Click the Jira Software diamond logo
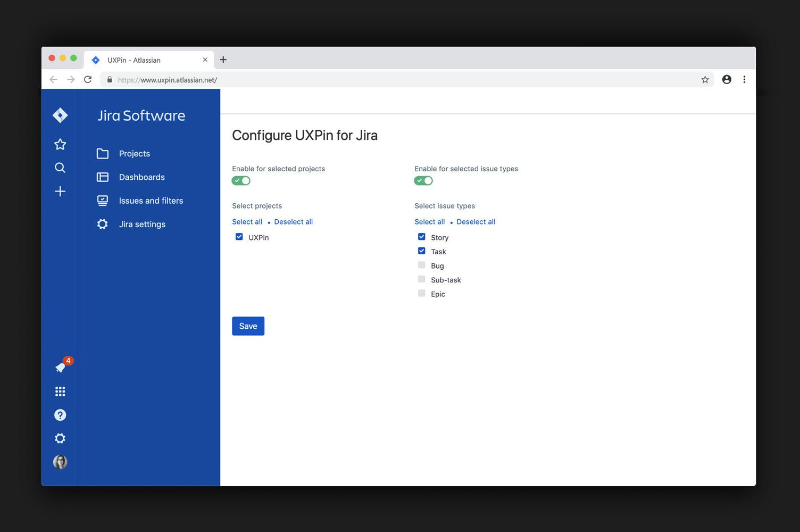800x532 pixels. (x=60, y=114)
